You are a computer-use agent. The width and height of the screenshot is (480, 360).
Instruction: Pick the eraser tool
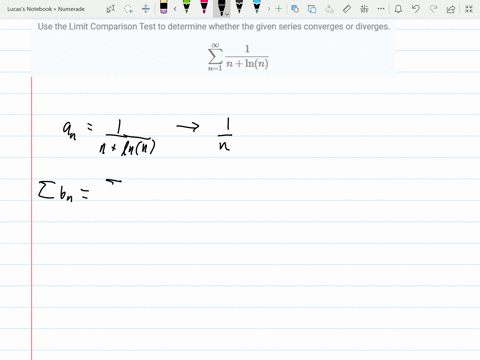click(164, 7)
